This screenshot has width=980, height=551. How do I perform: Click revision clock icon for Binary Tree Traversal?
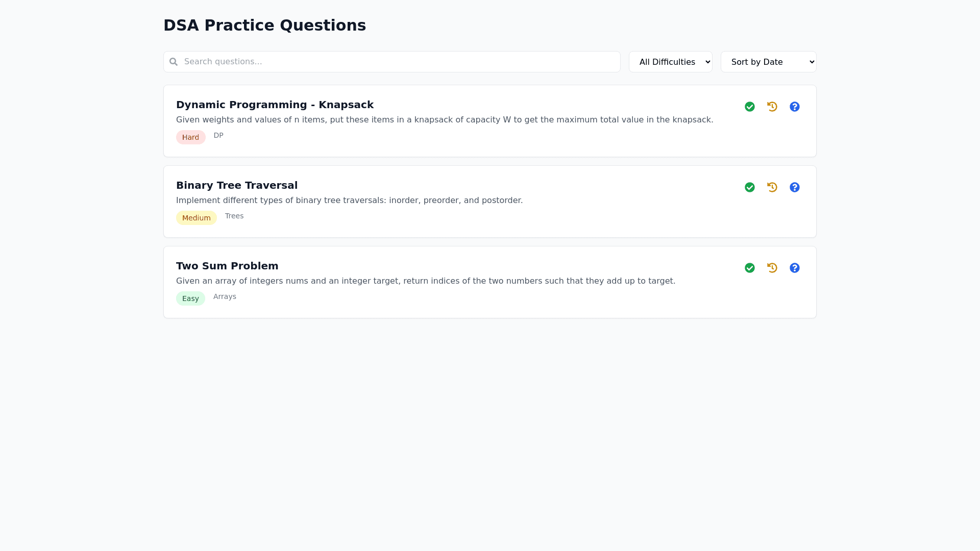[x=772, y=187]
